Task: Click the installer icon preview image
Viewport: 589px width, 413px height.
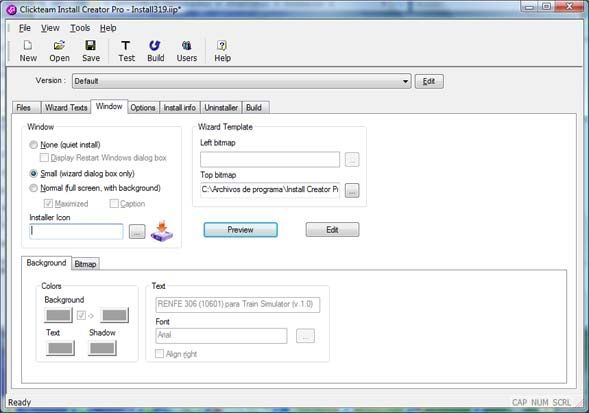Action: 162,231
